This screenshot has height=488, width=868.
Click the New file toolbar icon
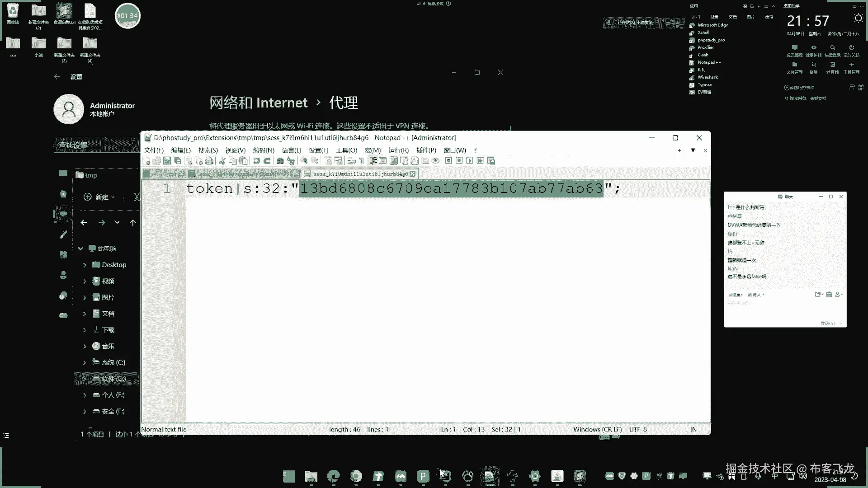click(146, 161)
